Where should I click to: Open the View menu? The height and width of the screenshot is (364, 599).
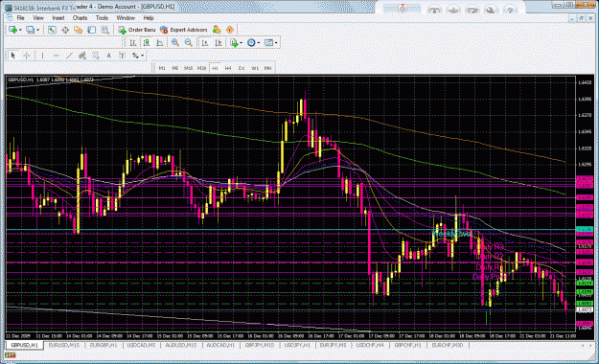tap(38, 18)
